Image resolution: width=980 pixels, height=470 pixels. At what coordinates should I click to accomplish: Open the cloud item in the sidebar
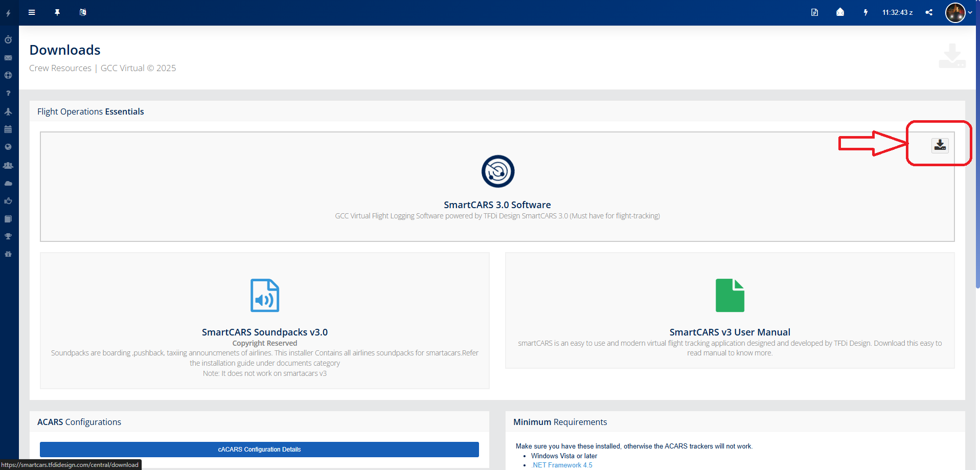coord(8,183)
